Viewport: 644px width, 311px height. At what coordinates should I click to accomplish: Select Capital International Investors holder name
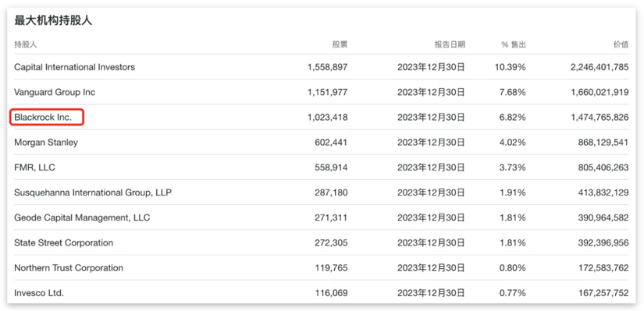[75, 67]
